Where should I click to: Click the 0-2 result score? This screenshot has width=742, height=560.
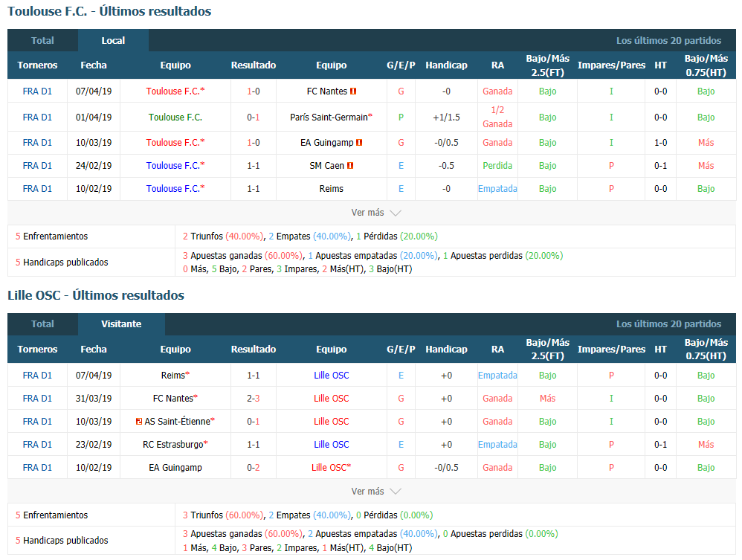254,468
